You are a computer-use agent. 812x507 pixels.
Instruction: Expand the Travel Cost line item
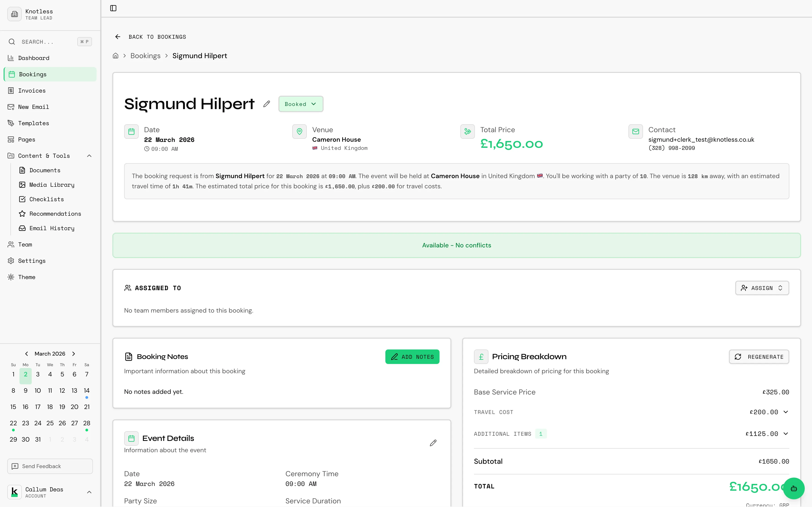click(x=786, y=412)
